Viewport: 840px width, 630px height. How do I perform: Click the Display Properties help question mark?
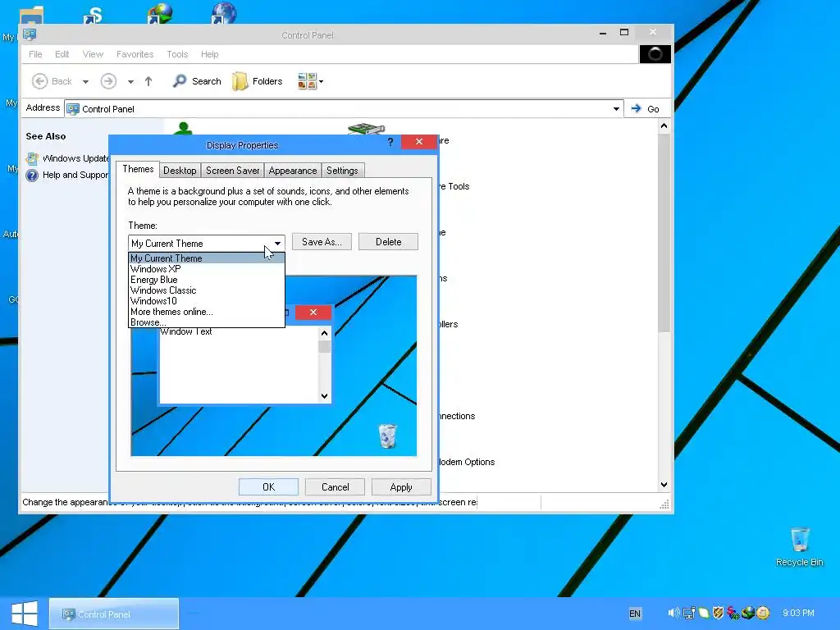pyautogui.click(x=390, y=142)
